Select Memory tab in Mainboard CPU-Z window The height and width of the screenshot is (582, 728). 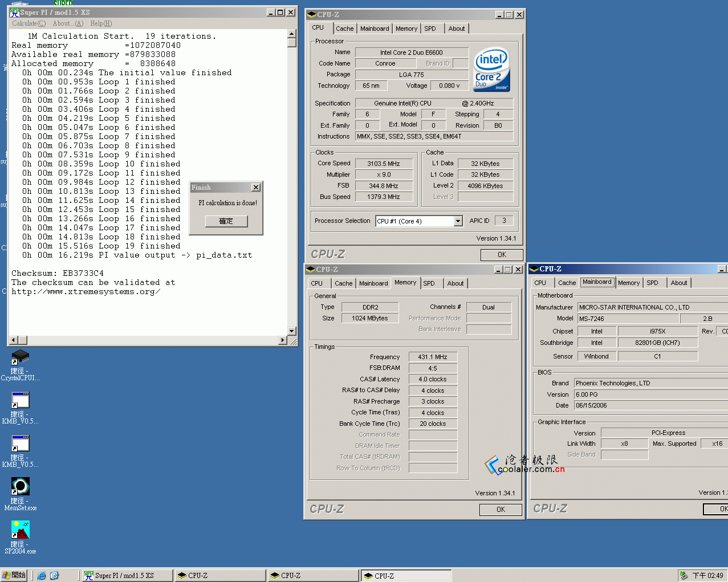pyautogui.click(x=629, y=283)
